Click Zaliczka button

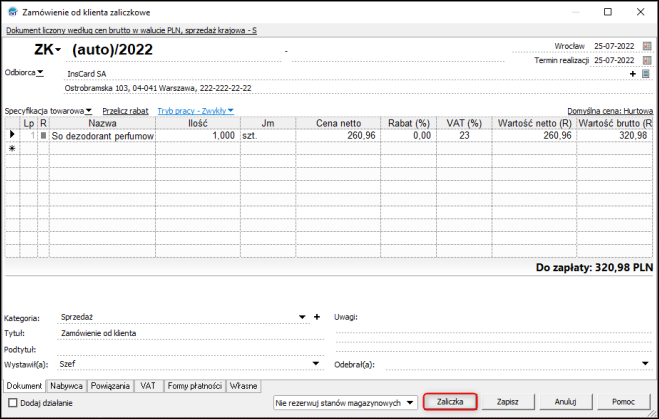tap(450, 402)
